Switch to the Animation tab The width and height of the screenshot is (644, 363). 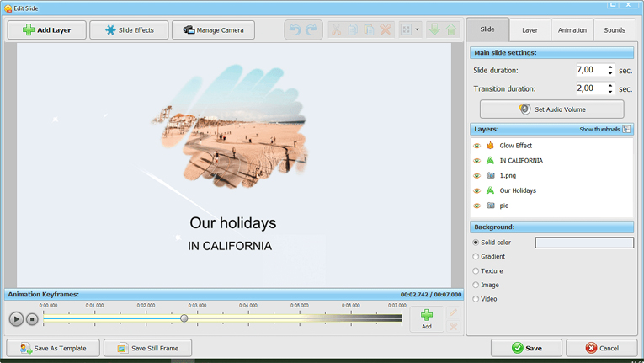point(572,30)
